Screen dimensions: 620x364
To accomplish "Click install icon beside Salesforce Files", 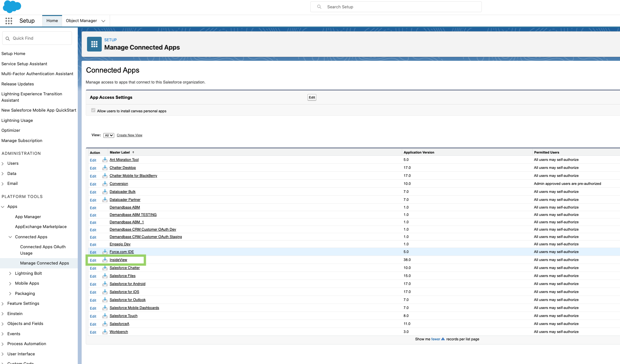I will pyautogui.click(x=105, y=276).
